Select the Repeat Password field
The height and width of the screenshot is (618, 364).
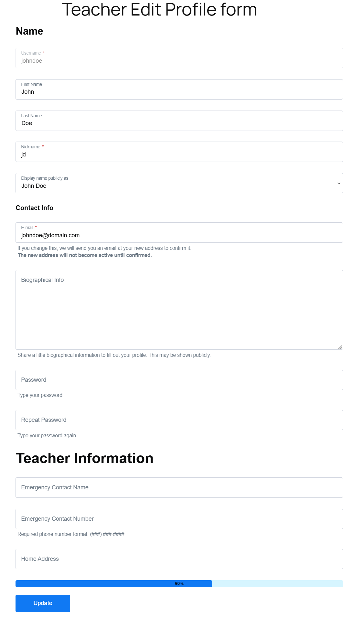pos(179,420)
